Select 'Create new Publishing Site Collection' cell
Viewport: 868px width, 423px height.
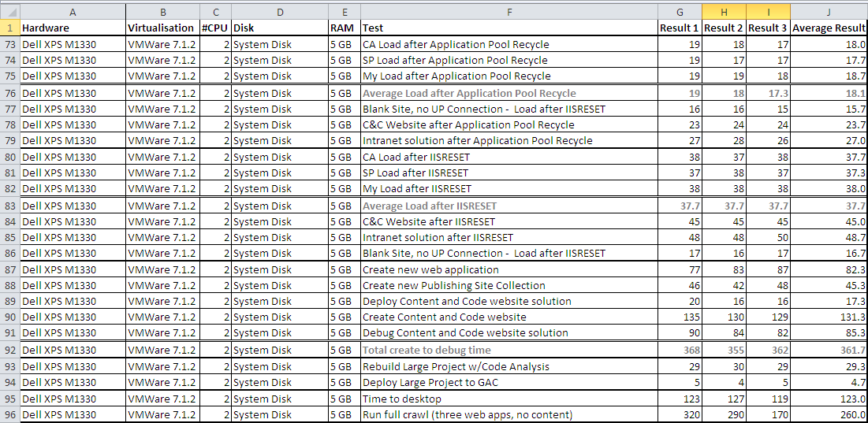pos(509,285)
